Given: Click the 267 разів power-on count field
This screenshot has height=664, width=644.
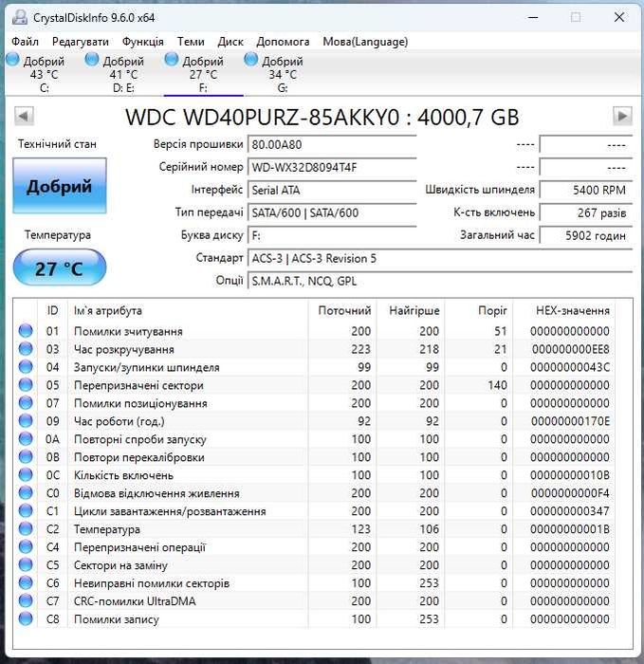Looking at the screenshot, I should click(586, 212).
